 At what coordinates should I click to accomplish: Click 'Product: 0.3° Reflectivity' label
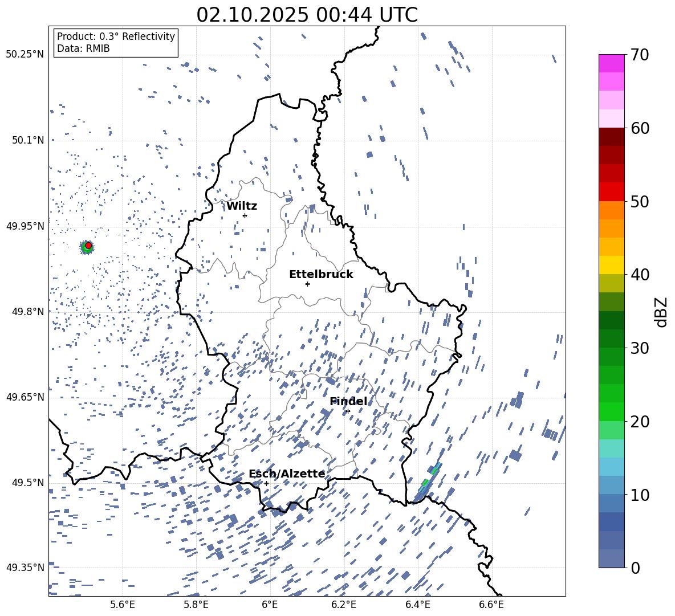[x=116, y=36]
